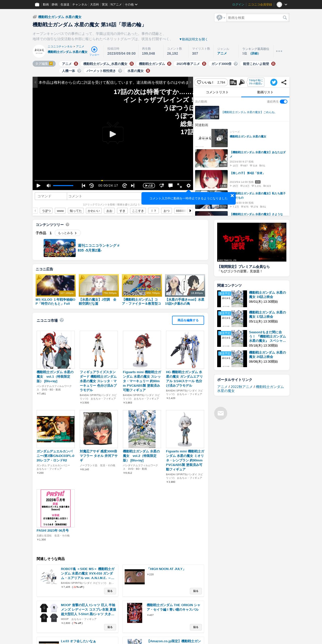Open 大百科 in the top navigation
322x644 pixels.
coord(95,5)
